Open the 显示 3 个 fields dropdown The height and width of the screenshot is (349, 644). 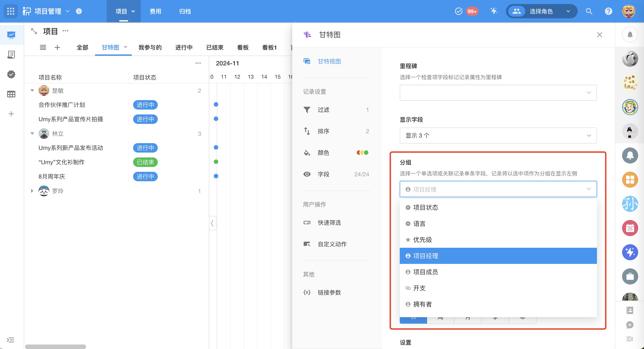coord(498,135)
